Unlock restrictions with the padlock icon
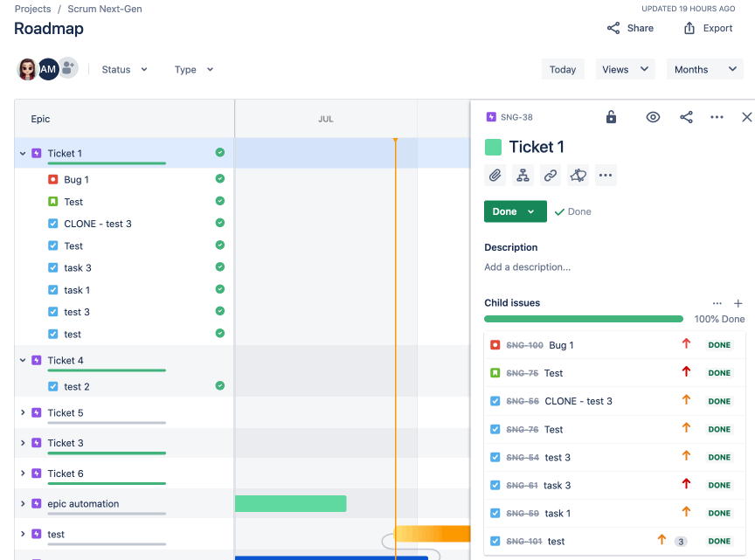The height and width of the screenshot is (560, 755). tap(611, 116)
